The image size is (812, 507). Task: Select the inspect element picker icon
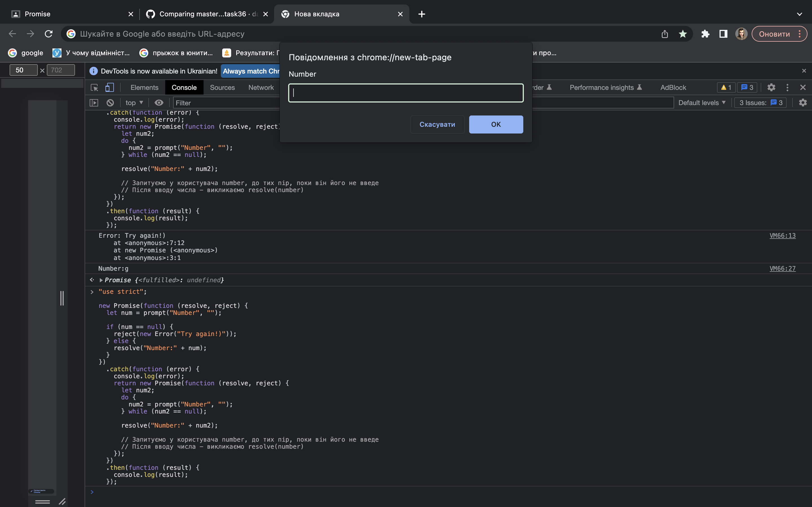(x=94, y=88)
